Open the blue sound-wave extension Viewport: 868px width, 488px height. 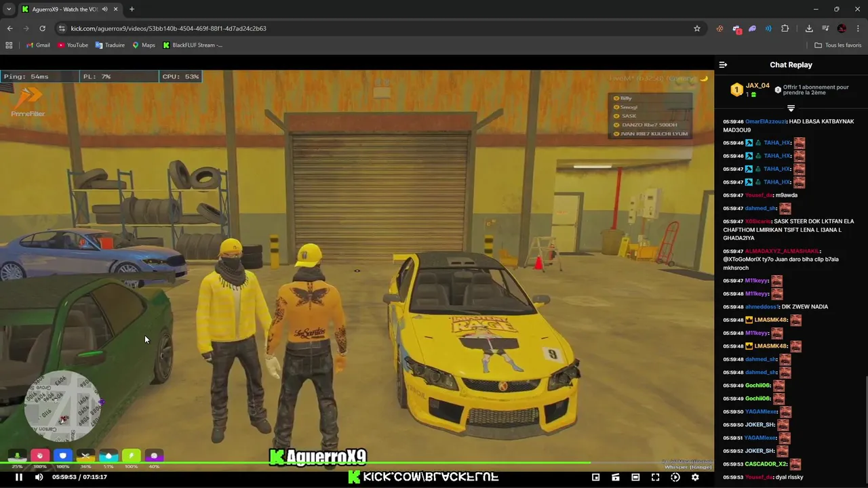768,28
